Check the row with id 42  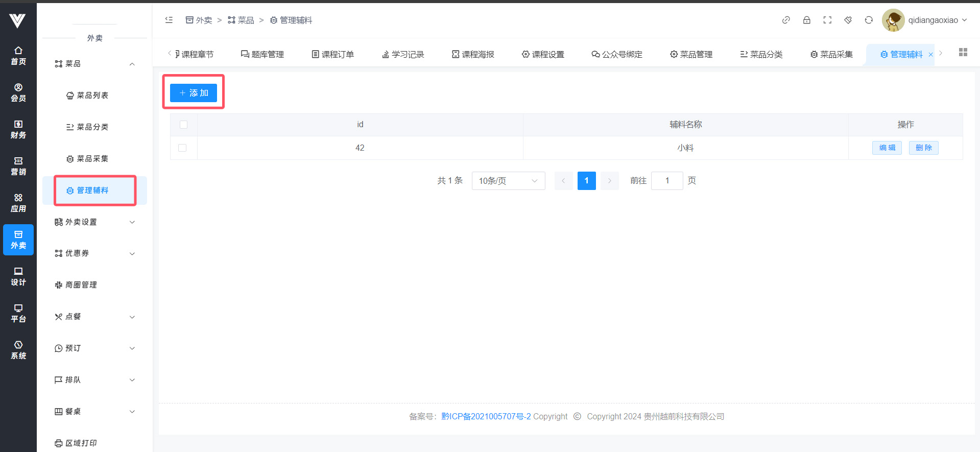click(x=182, y=148)
